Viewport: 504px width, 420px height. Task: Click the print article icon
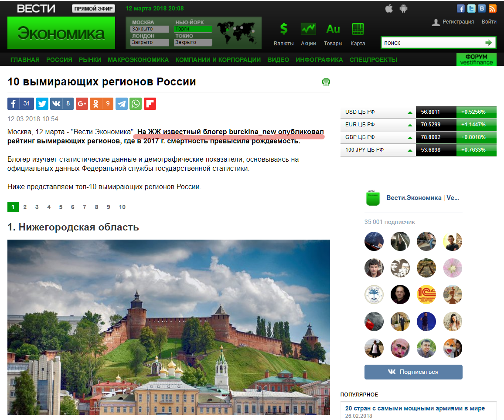tap(326, 82)
